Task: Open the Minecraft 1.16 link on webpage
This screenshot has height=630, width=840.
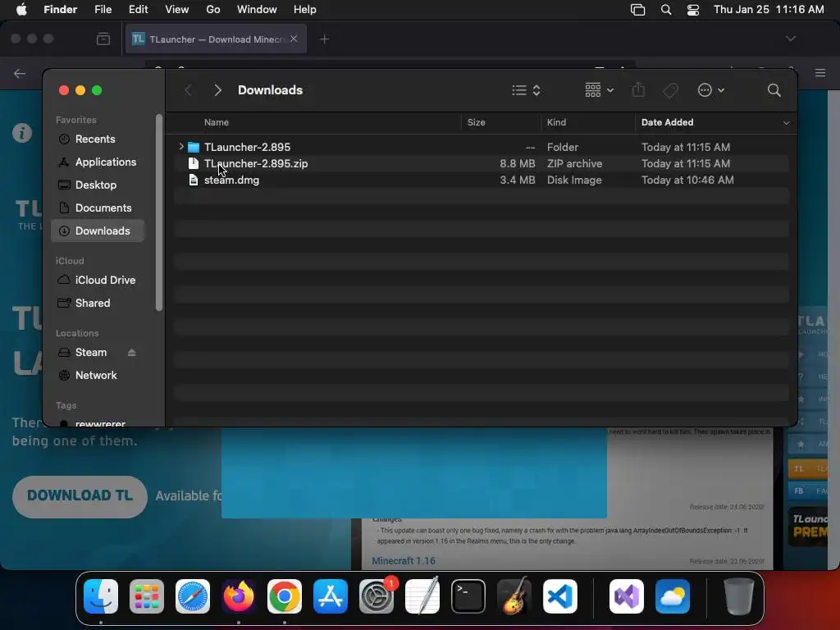Action: click(x=404, y=561)
